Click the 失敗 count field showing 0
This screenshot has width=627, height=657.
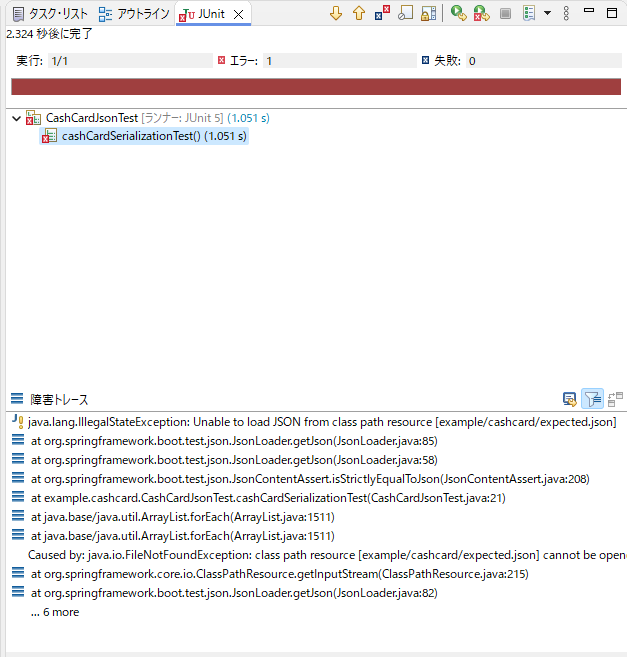(544, 61)
